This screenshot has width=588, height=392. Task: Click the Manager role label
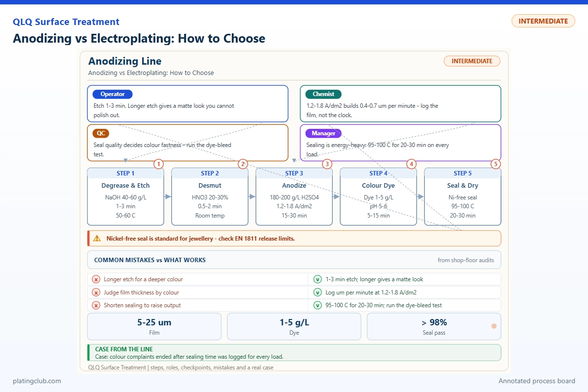pyautogui.click(x=323, y=133)
